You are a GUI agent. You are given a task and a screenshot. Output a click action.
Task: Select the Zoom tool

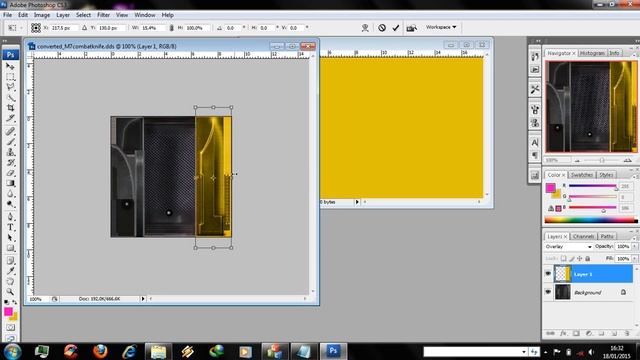11,292
